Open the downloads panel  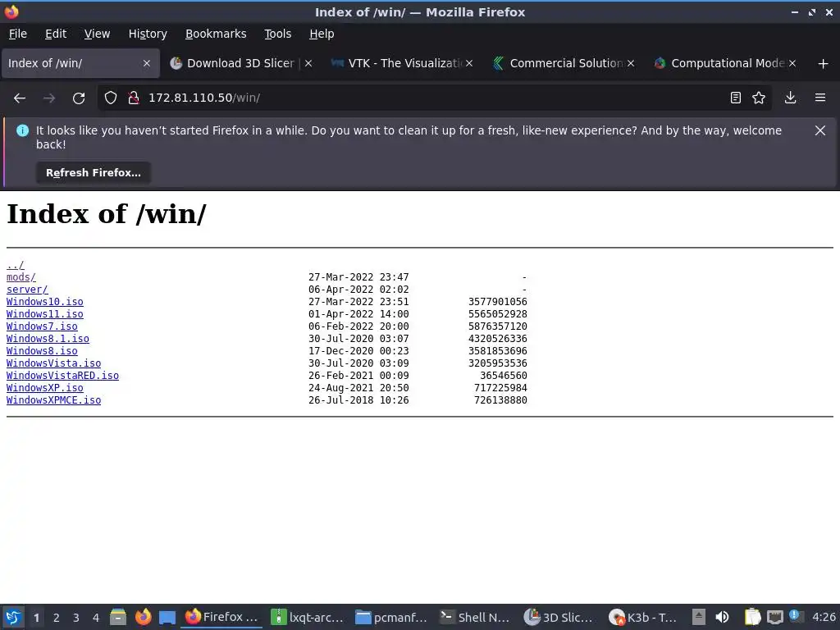790,98
